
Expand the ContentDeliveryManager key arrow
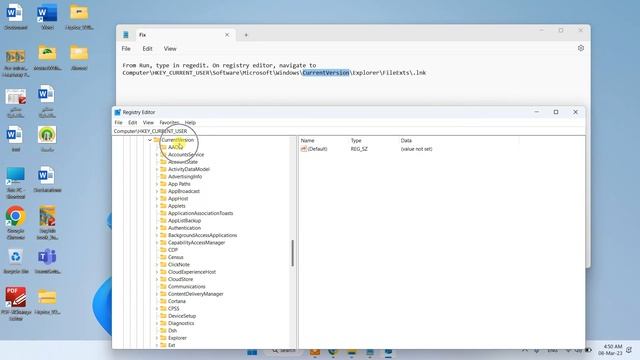[x=157, y=294]
